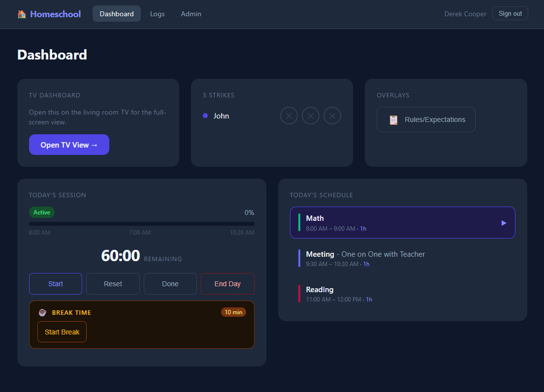The height and width of the screenshot is (392, 544).
Task: Click the coffee cup Break Time icon
Action: coord(43,312)
